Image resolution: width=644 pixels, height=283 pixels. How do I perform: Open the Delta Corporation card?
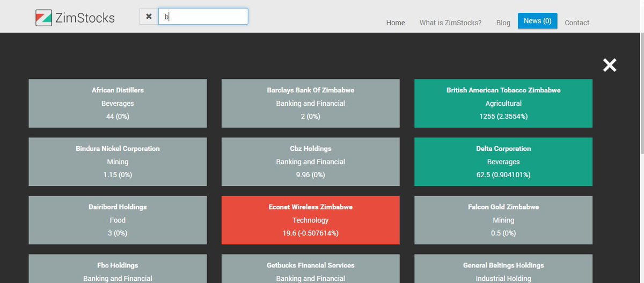click(503, 162)
